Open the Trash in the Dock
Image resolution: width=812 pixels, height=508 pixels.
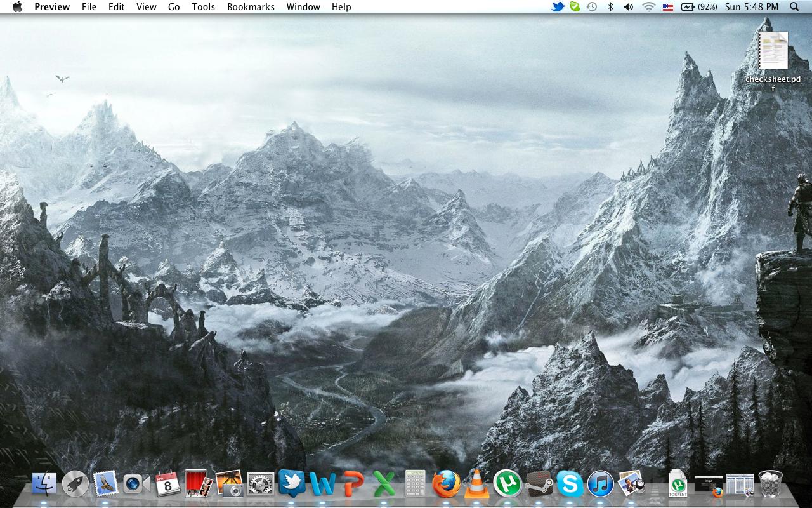coord(771,484)
